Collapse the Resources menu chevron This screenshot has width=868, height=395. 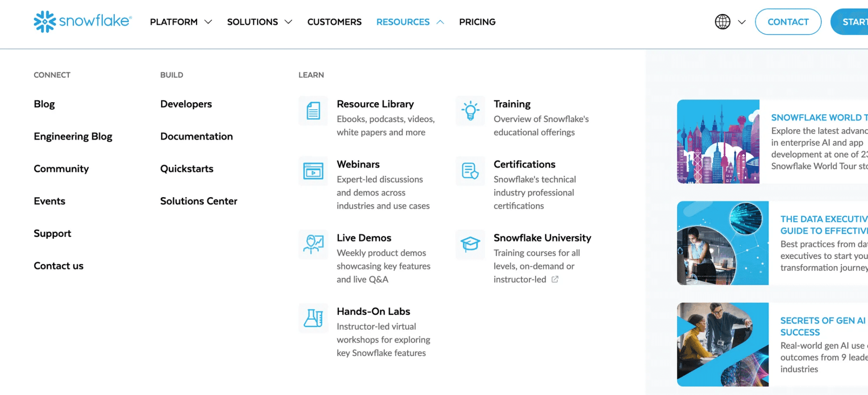(x=440, y=22)
